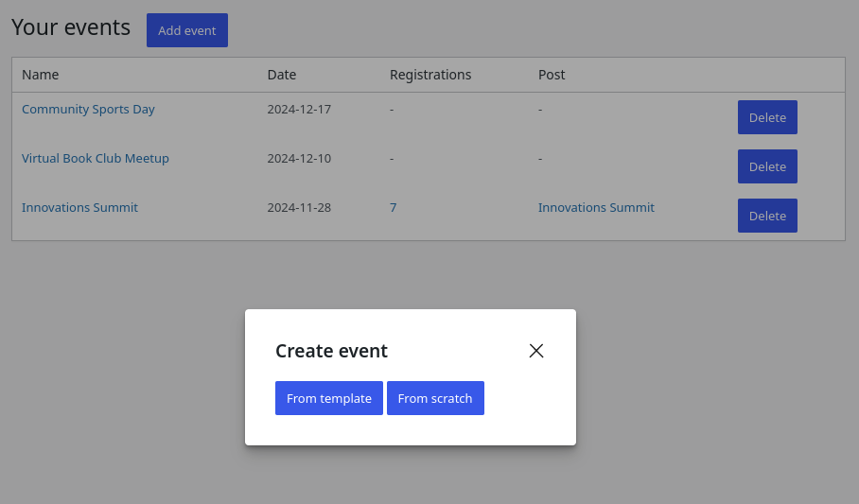859x504 pixels.
Task: Delete the Virtual Book Club Meetup event
Action: pos(767,166)
